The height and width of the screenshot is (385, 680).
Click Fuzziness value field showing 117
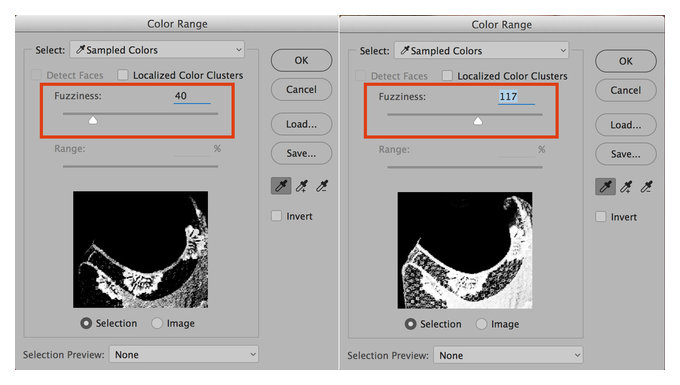[x=517, y=97]
